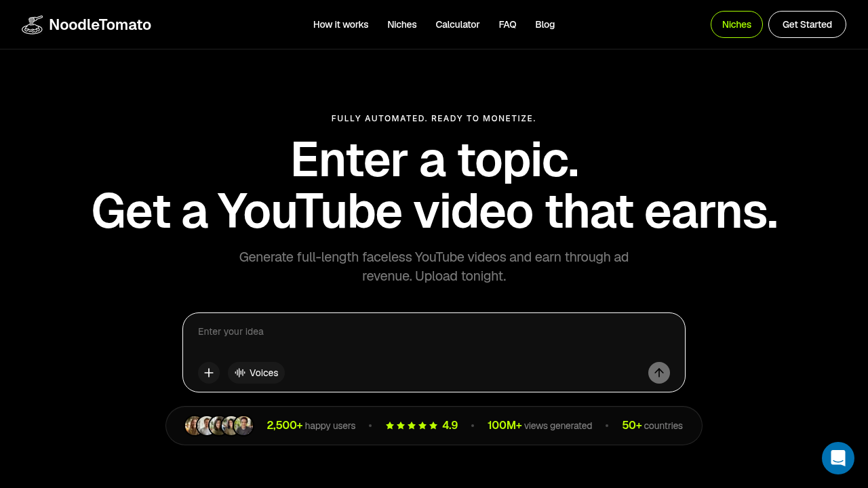Focus the Enter your idea input field
The height and width of the screenshot is (488, 868).
(x=434, y=332)
